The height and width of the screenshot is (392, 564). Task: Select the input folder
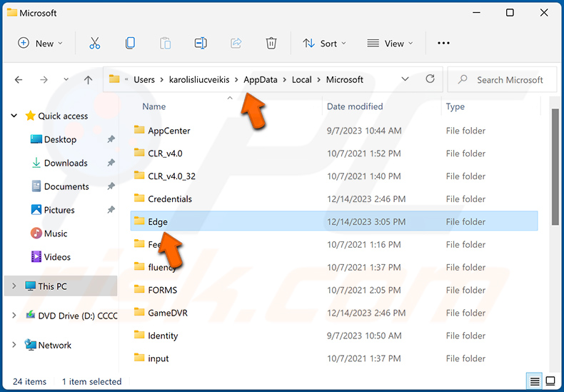coord(158,358)
